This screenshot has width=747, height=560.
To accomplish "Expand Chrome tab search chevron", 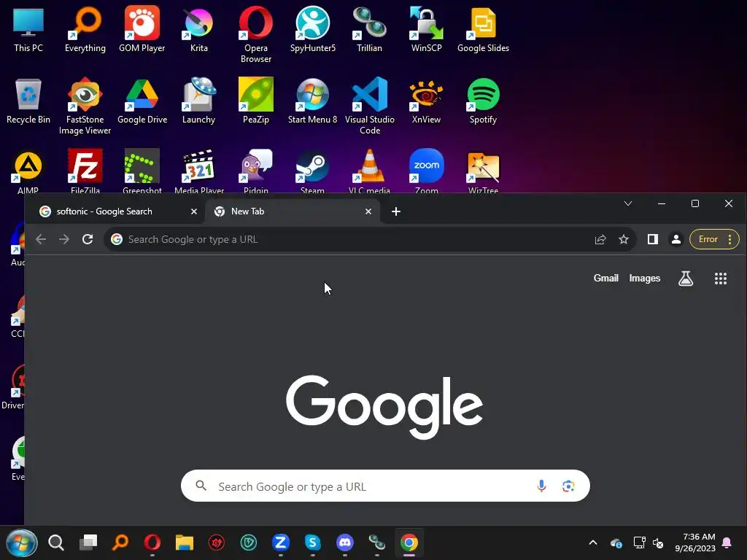I will tap(628, 204).
